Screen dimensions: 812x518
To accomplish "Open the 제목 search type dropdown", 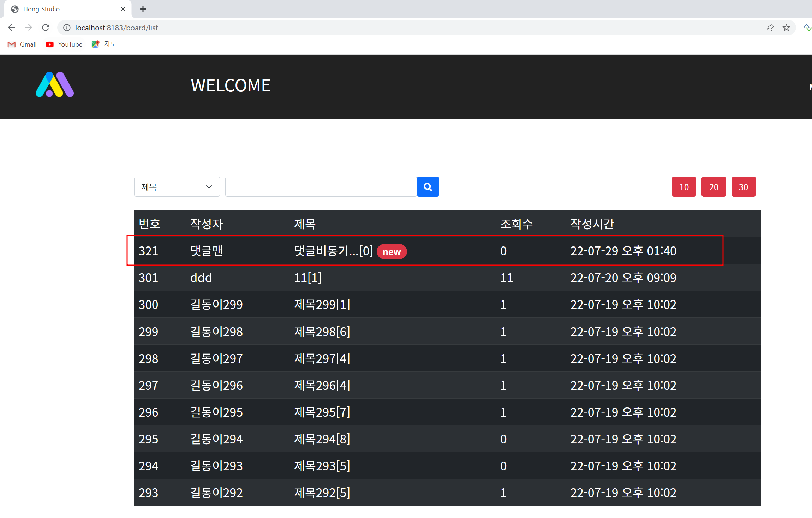I will 177,187.
